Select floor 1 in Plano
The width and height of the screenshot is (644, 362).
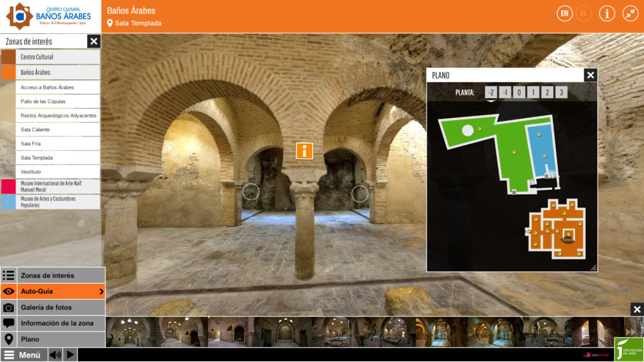click(x=533, y=92)
